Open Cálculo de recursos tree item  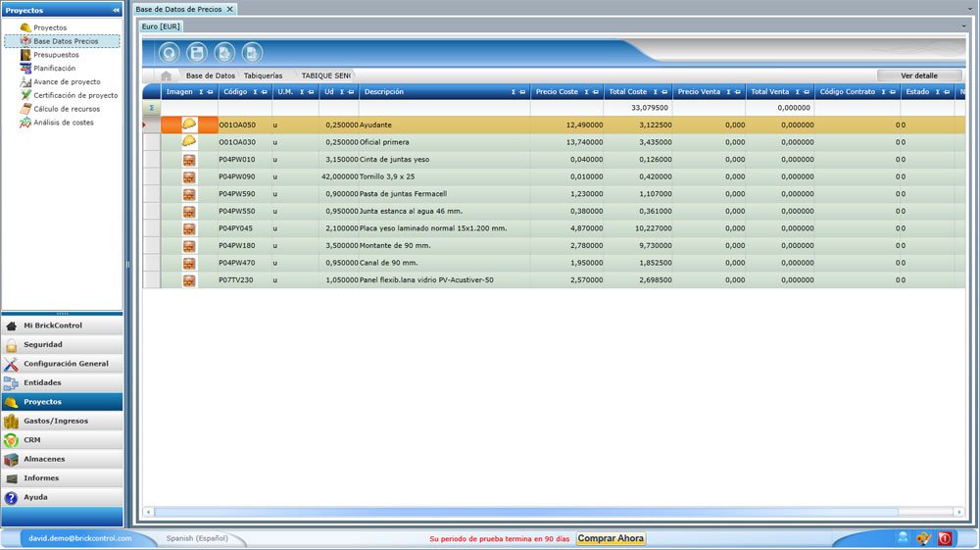pyautogui.click(x=67, y=109)
